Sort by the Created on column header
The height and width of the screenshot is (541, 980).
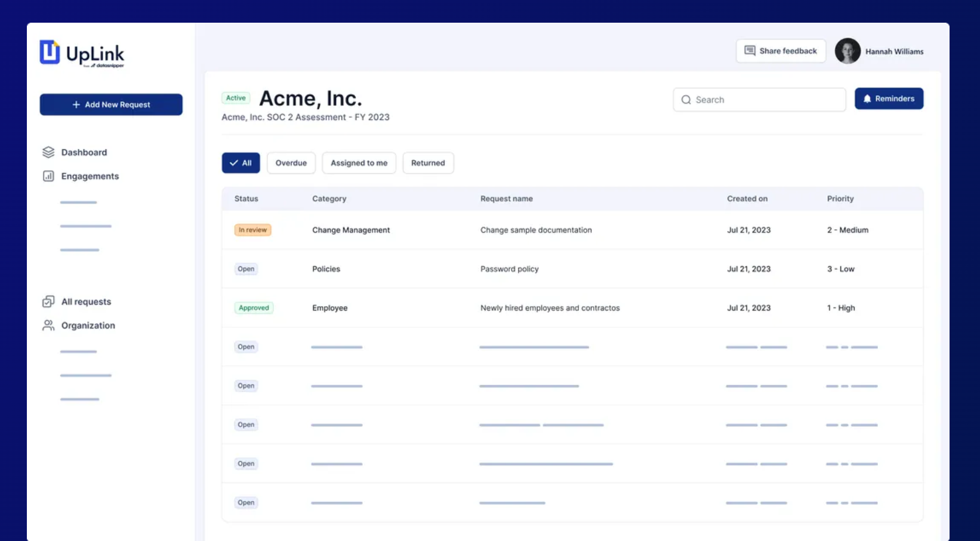click(x=747, y=199)
